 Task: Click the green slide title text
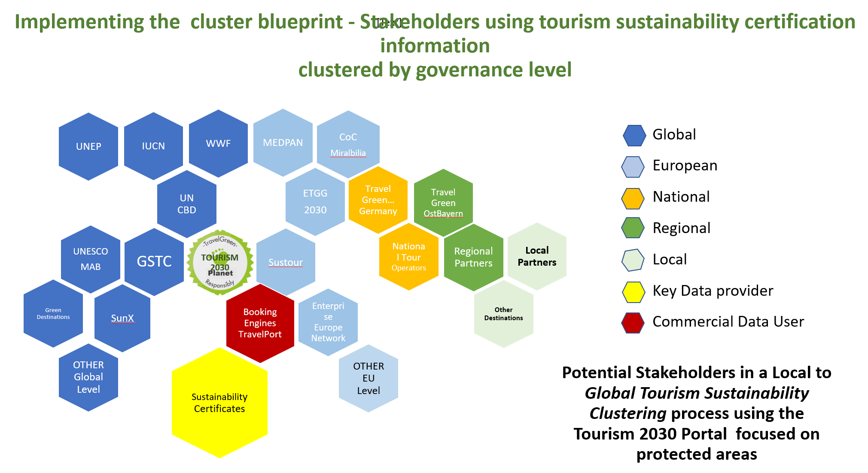coord(435,45)
